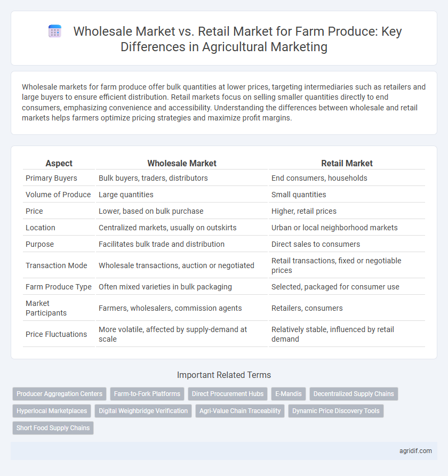
Task: Click 'Farmers, wholesalers, commission agents' cell
Action: (x=170, y=308)
